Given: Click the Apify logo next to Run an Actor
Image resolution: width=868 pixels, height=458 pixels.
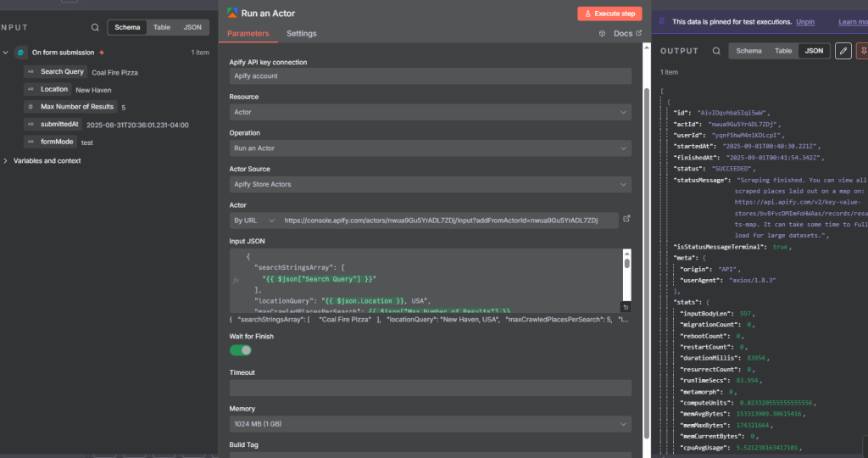Looking at the screenshot, I should [232, 13].
